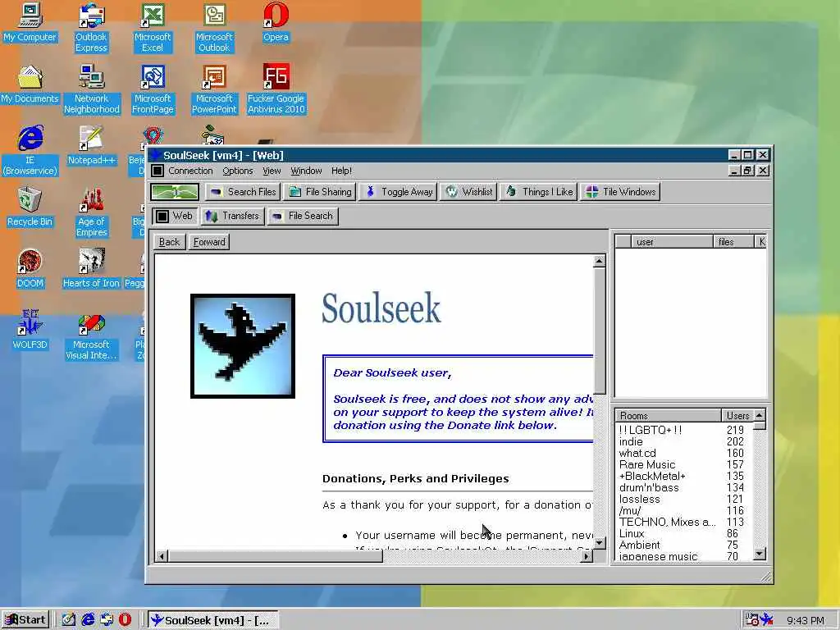Select the Rare Music room

(683, 464)
